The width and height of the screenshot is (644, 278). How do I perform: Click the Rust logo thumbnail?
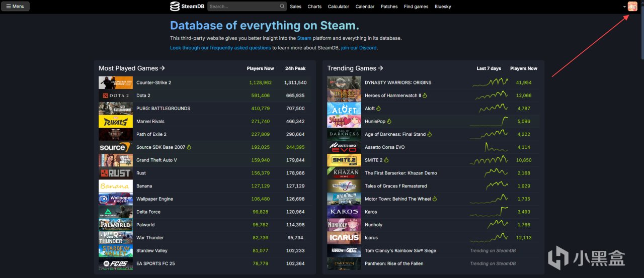click(x=116, y=173)
